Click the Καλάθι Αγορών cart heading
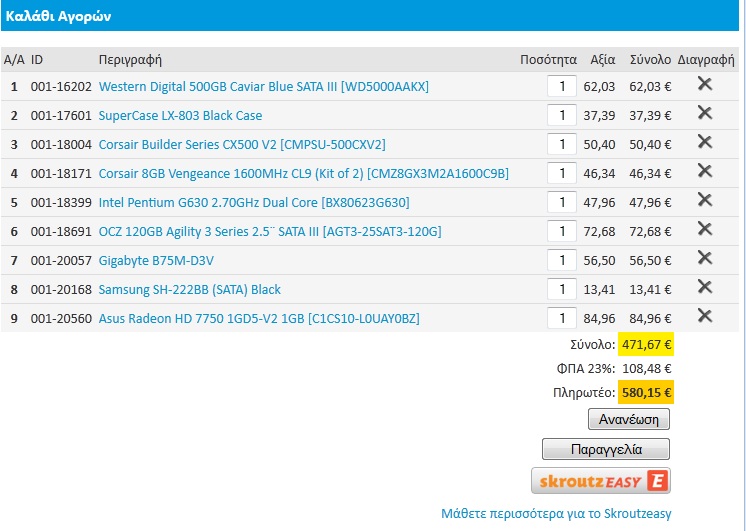The height and width of the screenshot is (531, 746). (x=58, y=16)
